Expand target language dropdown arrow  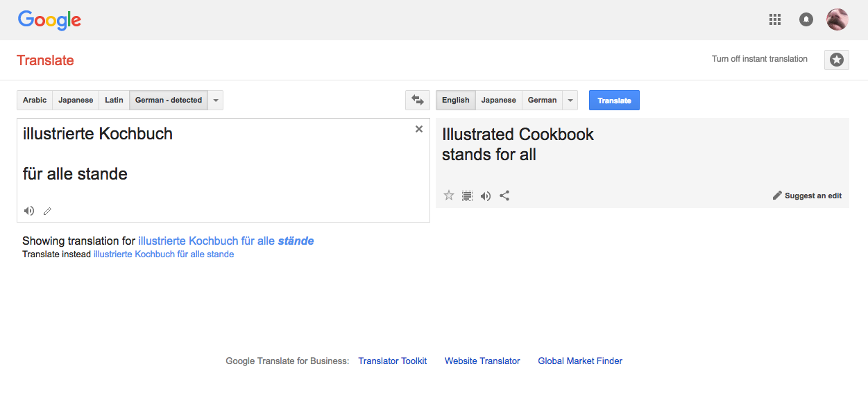570,100
